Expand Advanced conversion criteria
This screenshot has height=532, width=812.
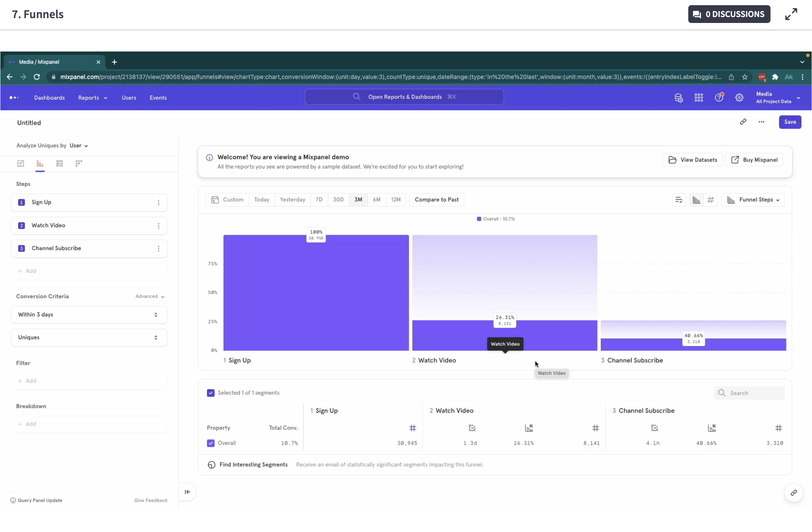150,296
